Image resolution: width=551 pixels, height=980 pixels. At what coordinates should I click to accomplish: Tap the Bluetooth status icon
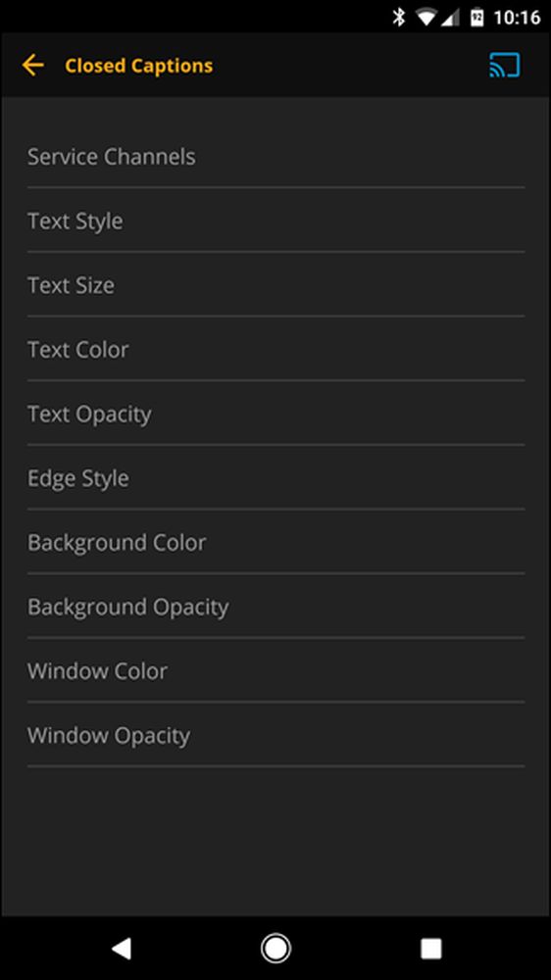coord(398,17)
